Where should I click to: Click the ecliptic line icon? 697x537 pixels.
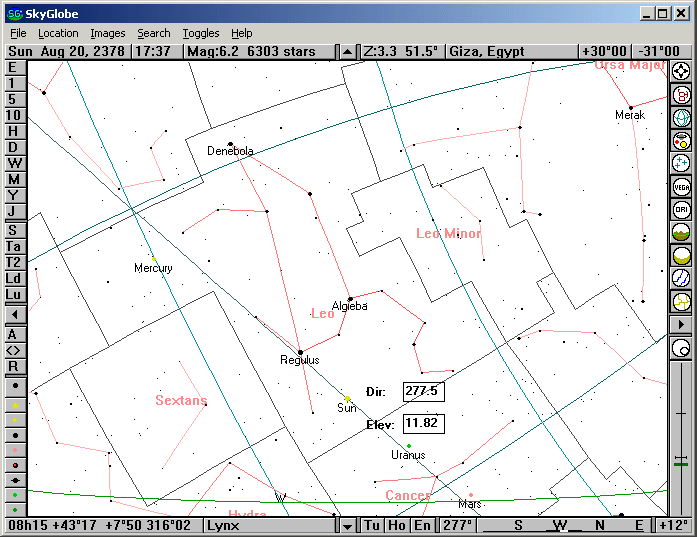tap(681, 278)
